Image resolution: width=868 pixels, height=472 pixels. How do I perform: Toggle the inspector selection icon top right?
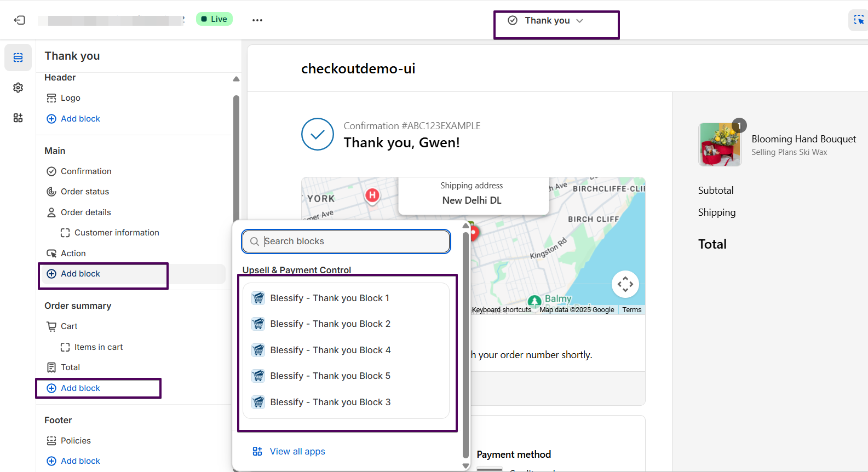click(x=858, y=20)
